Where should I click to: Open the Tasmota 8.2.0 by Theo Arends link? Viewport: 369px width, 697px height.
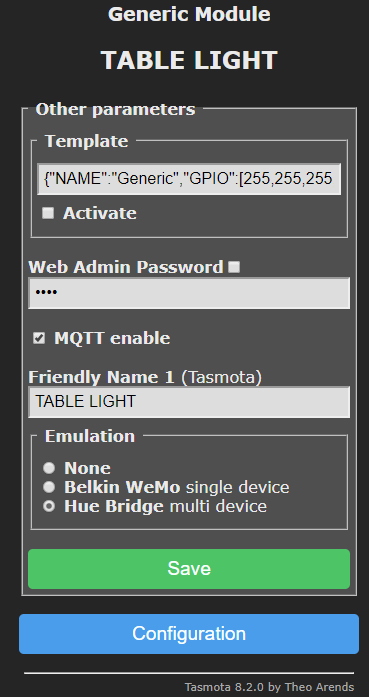pos(269,687)
